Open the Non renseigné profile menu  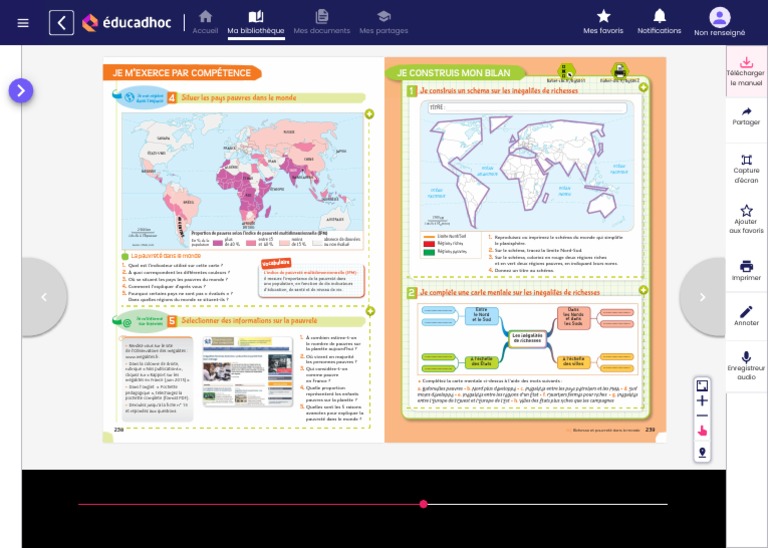point(720,22)
